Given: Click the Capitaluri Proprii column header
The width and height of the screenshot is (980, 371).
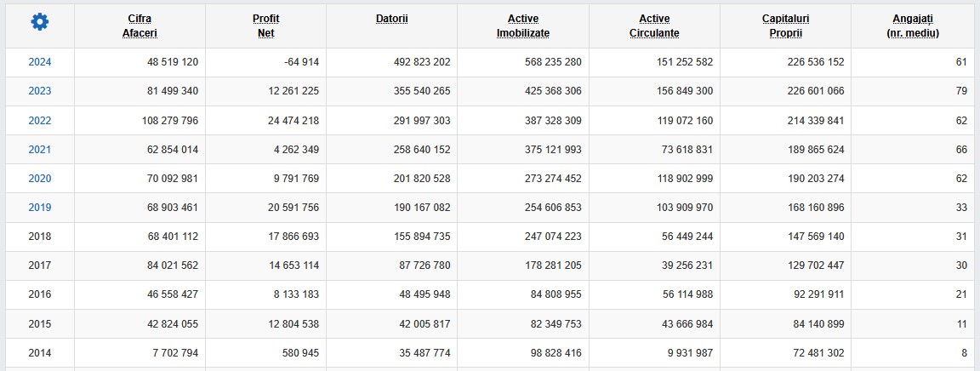Looking at the screenshot, I should [x=786, y=26].
